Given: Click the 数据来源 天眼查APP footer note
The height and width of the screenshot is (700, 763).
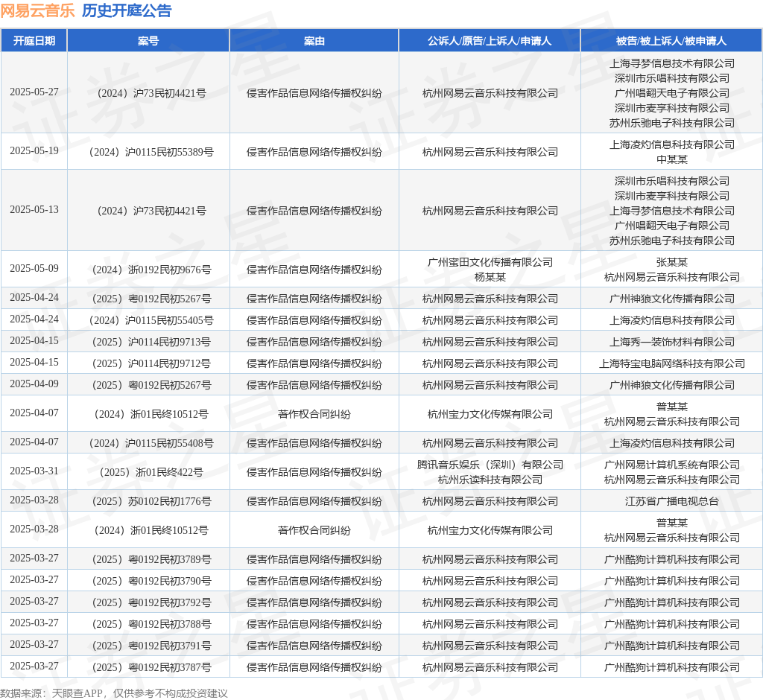Looking at the screenshot, I should (x=114, y=693).
